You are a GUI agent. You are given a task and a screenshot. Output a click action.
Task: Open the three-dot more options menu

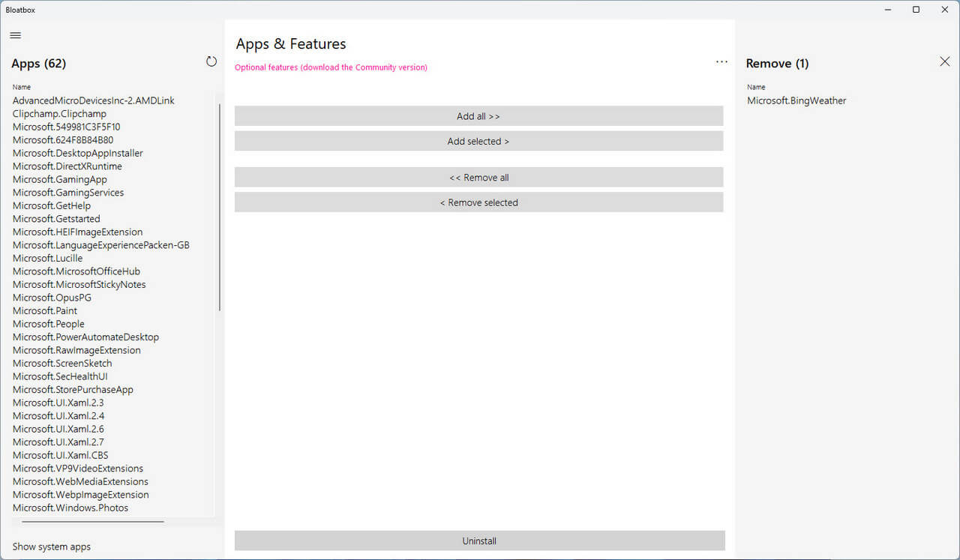721,62
